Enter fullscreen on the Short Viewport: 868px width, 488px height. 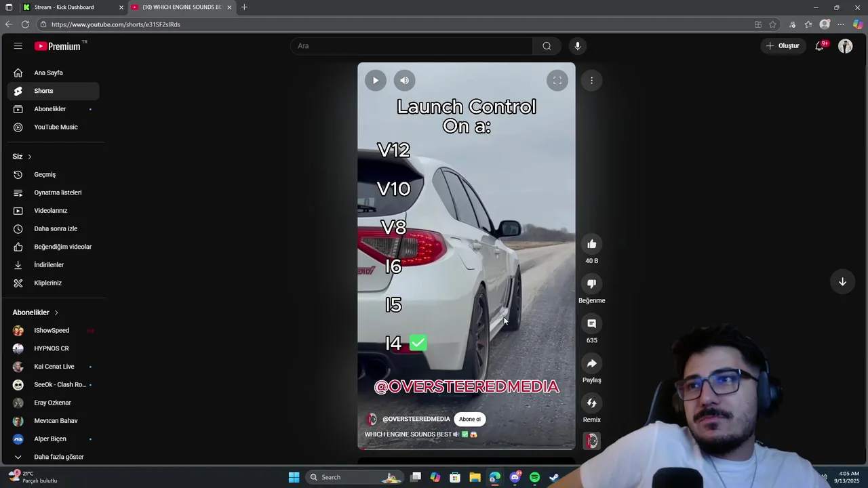(x=557, y=81)
